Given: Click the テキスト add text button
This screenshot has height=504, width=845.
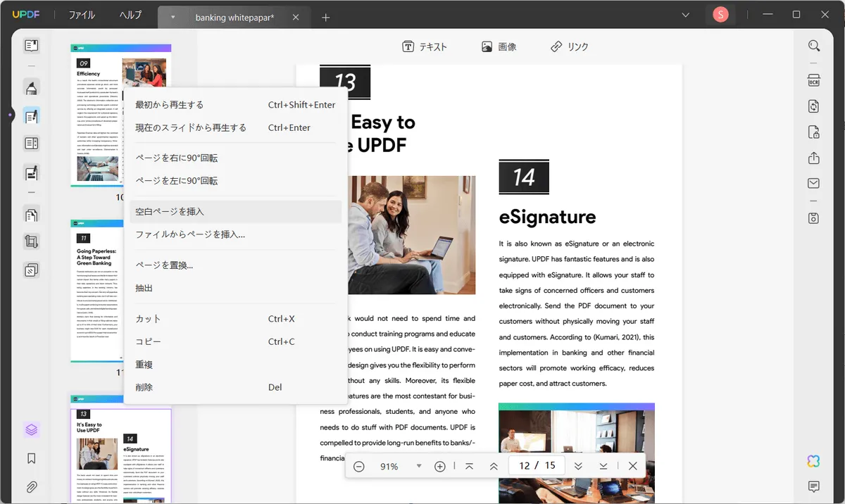Looking at the screenshot, I should [x=425, y=46].
